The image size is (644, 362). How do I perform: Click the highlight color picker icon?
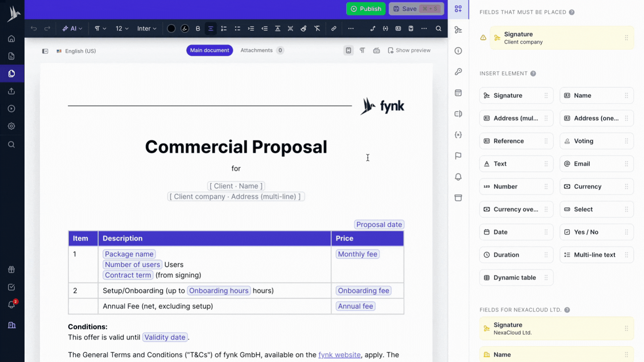pos(185,28)
